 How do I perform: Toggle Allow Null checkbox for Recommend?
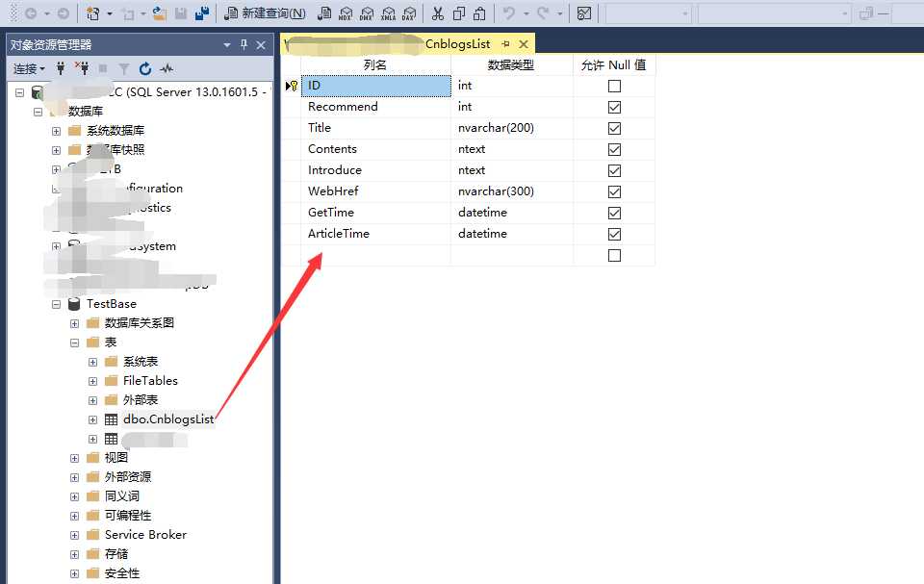tap(614, 107)
